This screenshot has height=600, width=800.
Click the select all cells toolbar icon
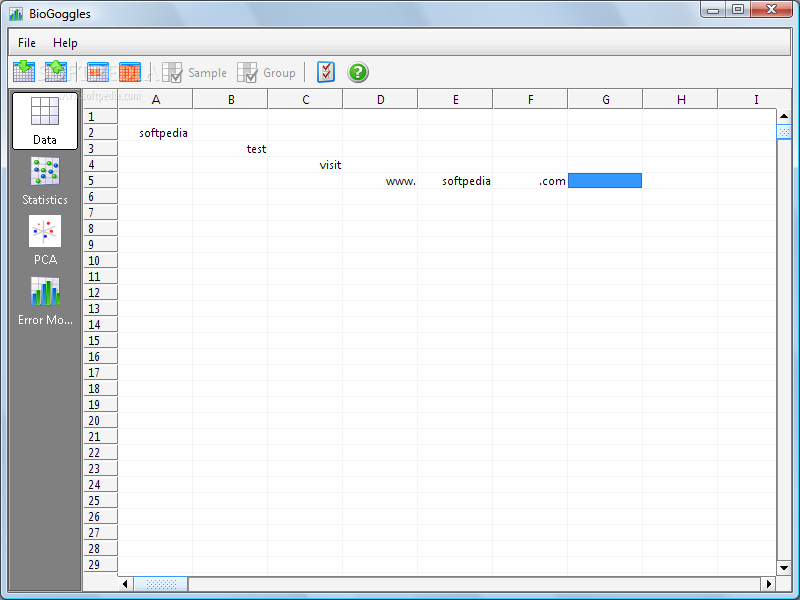click(130, 72)
